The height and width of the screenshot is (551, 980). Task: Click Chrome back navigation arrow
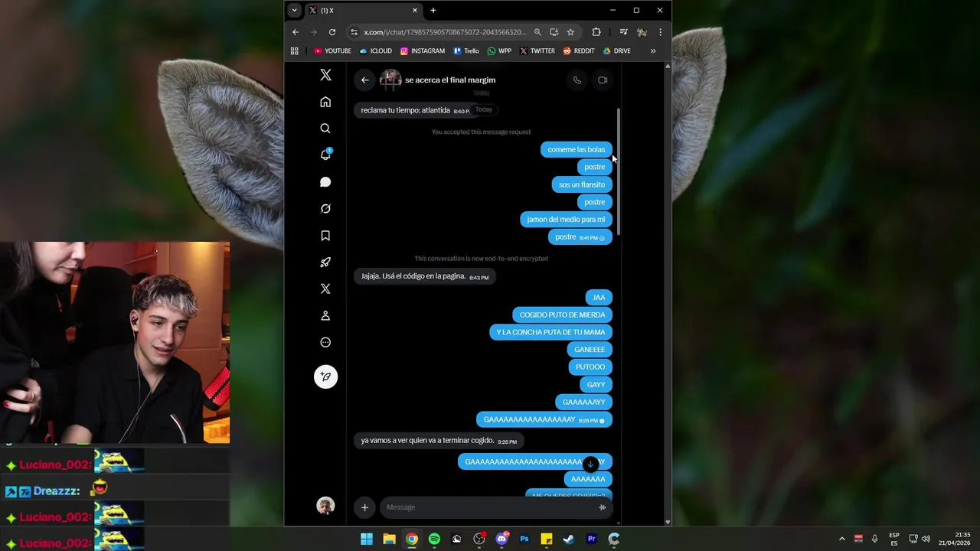coord(296,32)
